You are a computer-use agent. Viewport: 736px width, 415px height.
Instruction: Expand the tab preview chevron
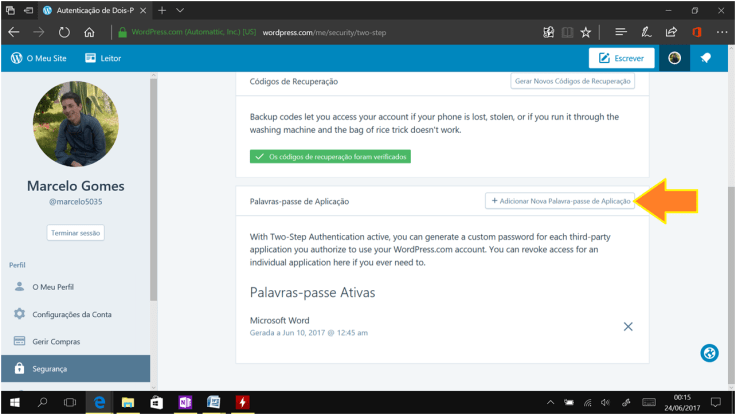tap(179, 9)
